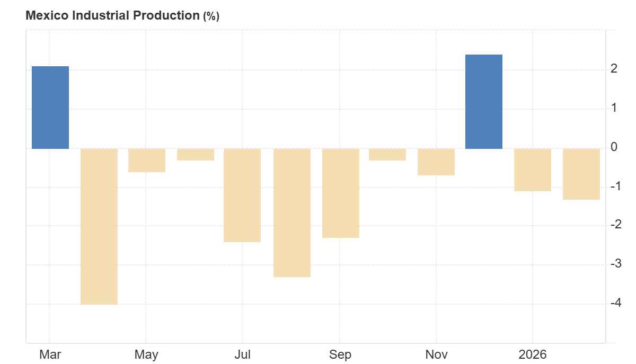Click the January 2026 bar
Screen dimensions: 636x364
533,170
